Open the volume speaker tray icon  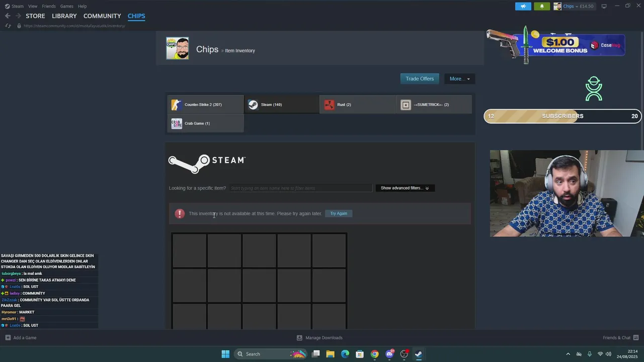608,354
